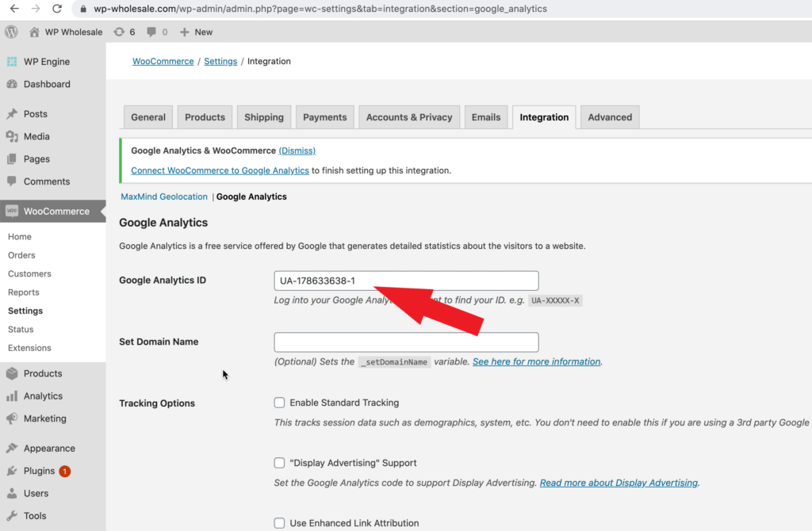812x531 pixels.
Task: Reload the page with the refresh icon
Action: (x=57, y=8)
